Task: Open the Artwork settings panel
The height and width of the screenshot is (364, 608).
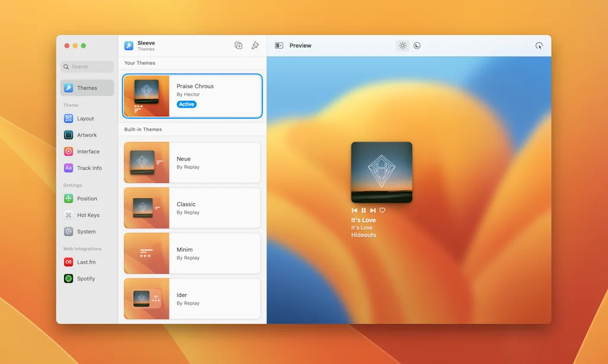Action: pos(87,135)
